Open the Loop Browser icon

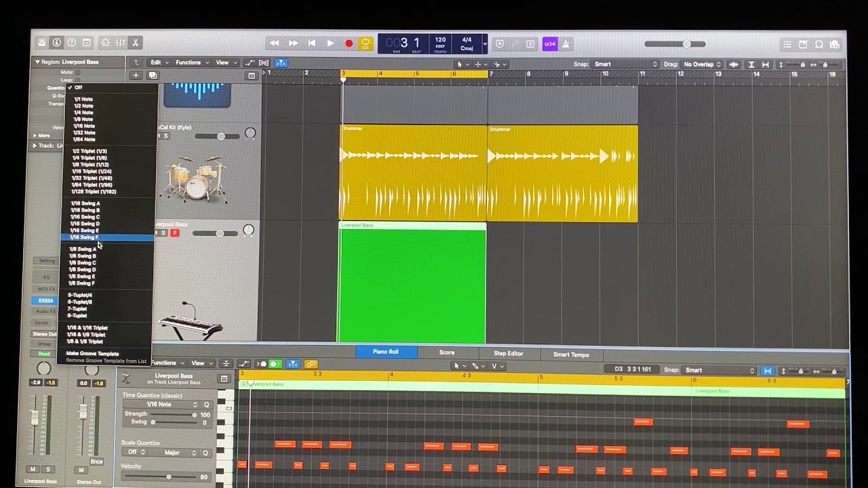click(x=819, y=44)
